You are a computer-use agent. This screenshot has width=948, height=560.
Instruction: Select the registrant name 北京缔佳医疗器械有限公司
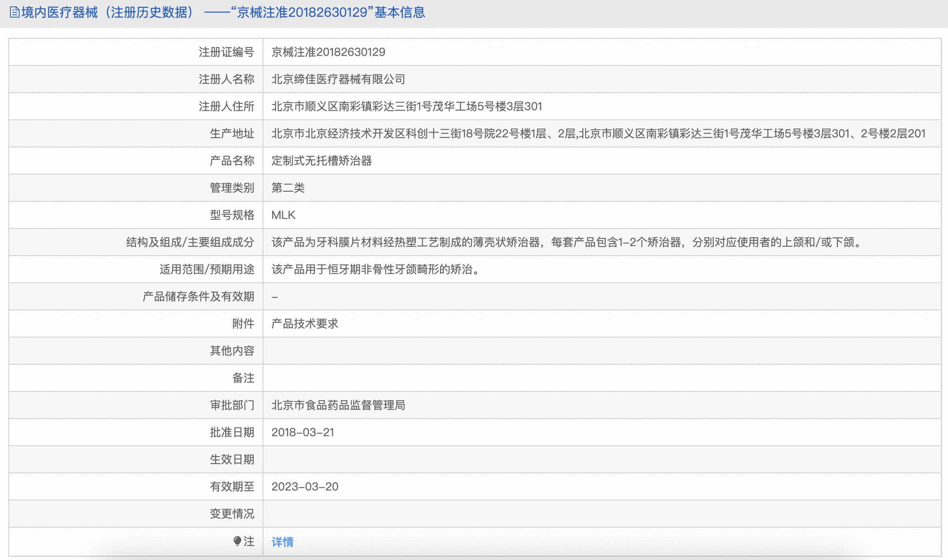click(338, 79)
